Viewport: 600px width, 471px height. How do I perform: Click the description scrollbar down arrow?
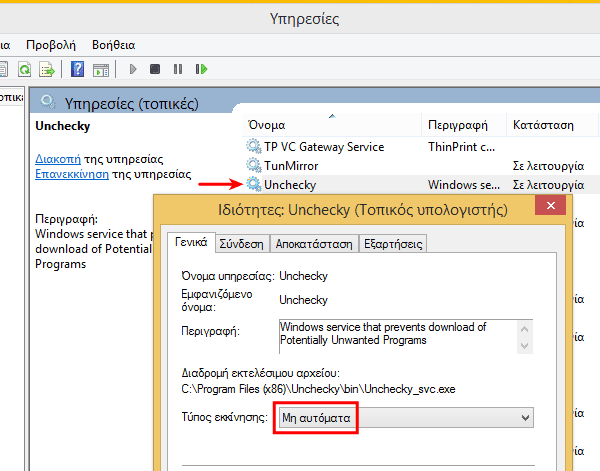(x=525, y=346)
